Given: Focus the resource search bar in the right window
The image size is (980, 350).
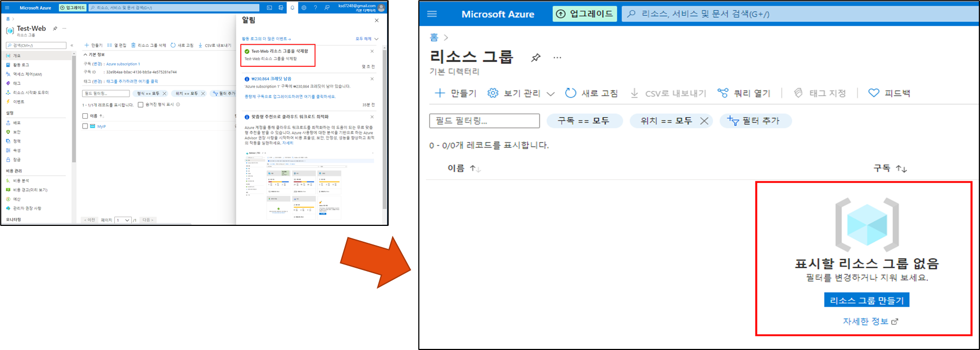Looking at the screenshot, I should click(x=799, y=14).
